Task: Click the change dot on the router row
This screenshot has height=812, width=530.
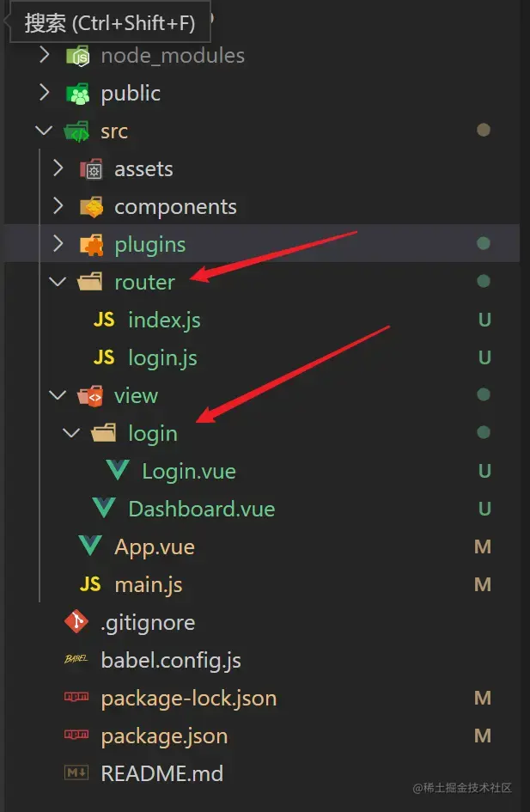Action: click(x=484, y=281)
